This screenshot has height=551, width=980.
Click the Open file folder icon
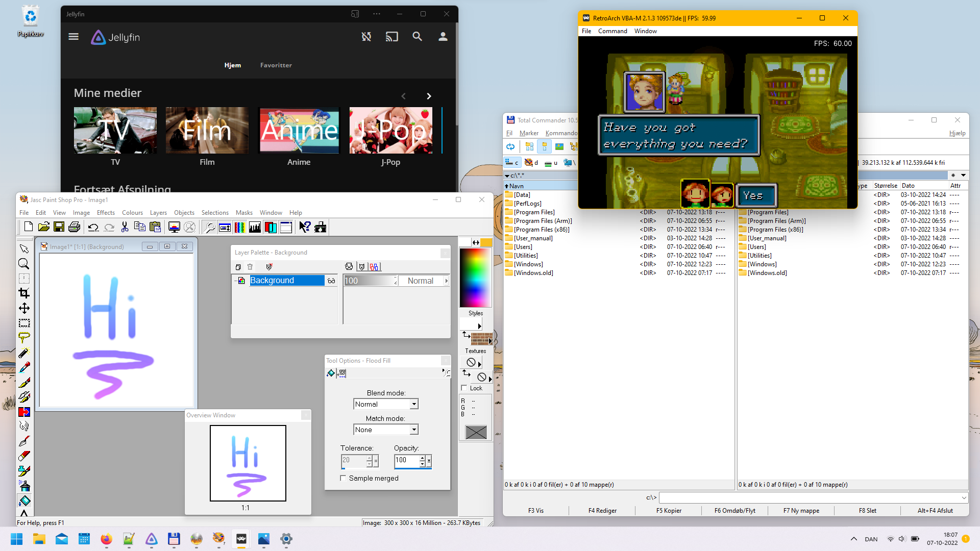(x=44, y=227)
